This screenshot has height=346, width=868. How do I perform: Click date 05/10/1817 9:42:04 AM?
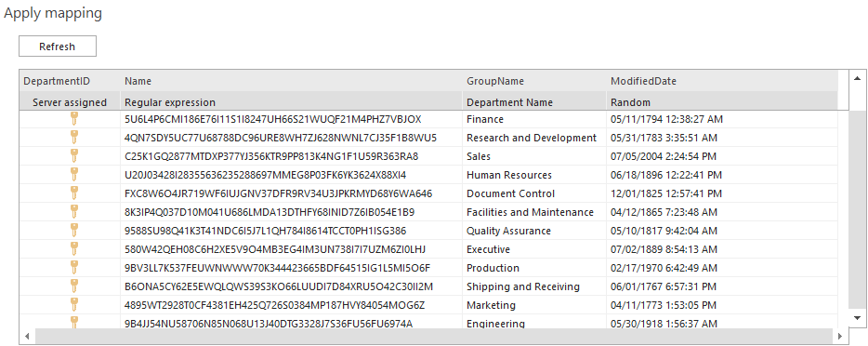(664, 231)
